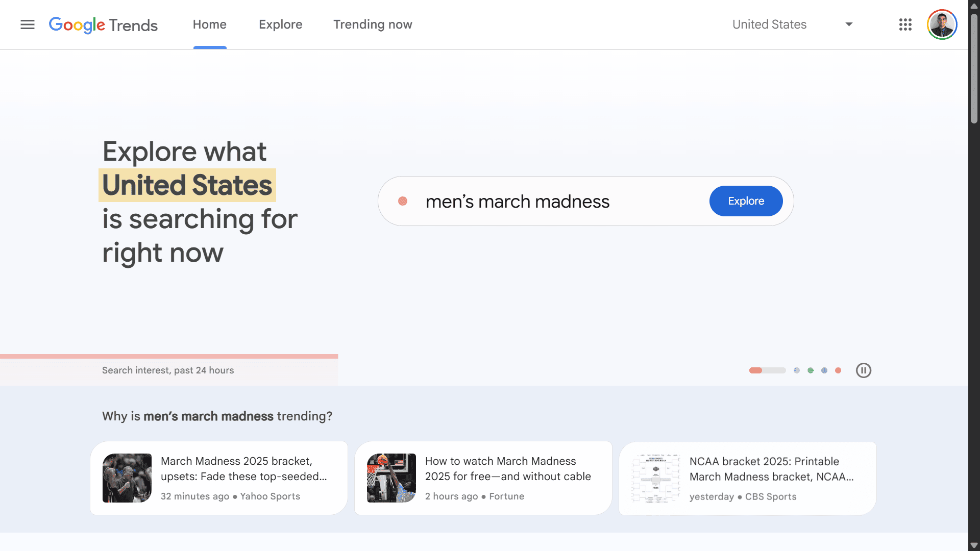Click the page vertical scrollbar thumb
Screen dimensions: 980x551
coord(974,67)
